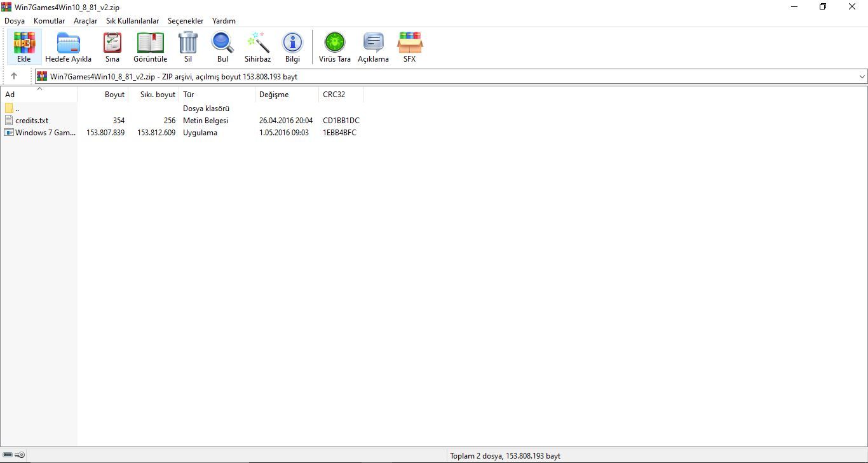Select the parent folder '..' icon
Screen dimensions: 868x463
coord(9,109)
